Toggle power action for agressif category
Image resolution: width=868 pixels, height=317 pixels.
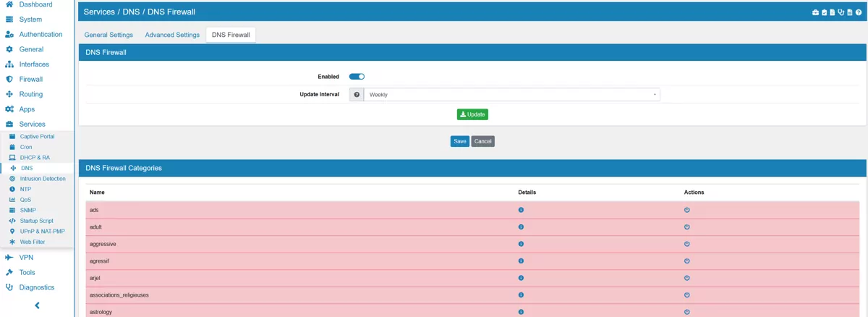tap(687, 261)
